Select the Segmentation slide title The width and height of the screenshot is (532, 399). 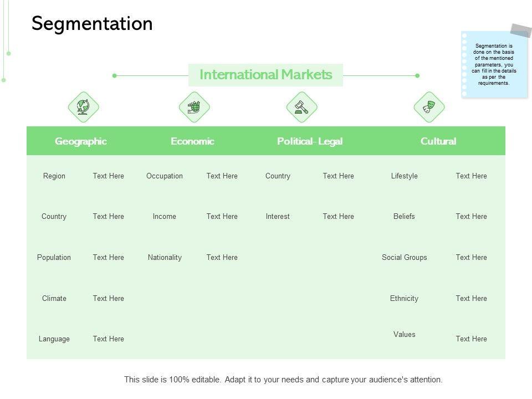92,24
